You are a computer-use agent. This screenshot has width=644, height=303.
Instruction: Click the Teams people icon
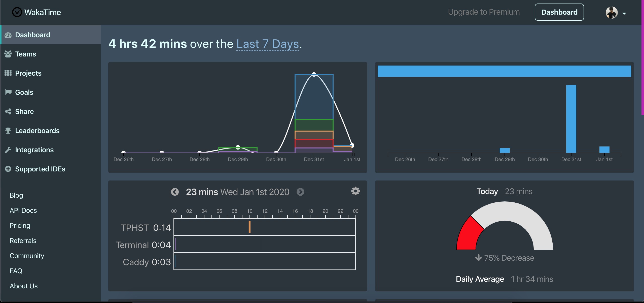[8, 54]
